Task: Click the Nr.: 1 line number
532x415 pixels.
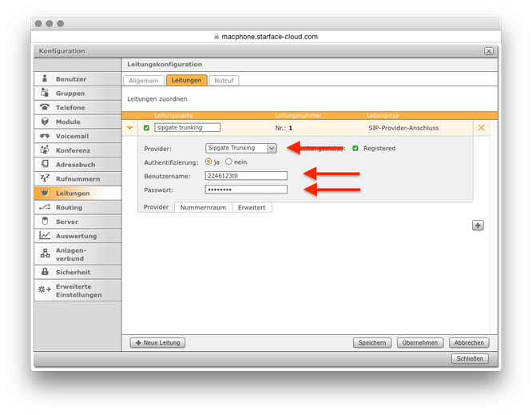Action: [x=284, y=128]
